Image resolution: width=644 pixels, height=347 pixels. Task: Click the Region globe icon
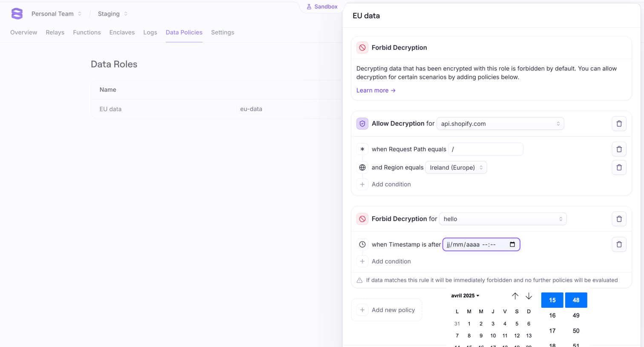pos(362,168)
